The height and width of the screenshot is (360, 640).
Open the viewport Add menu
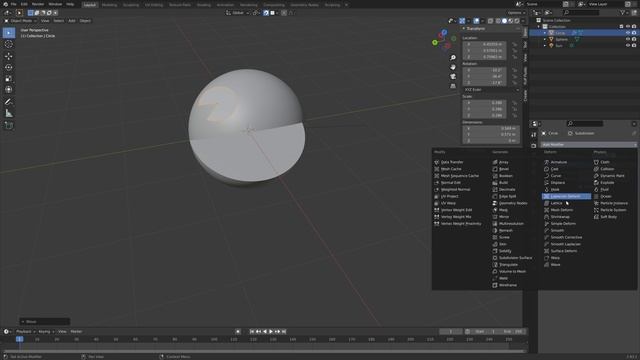71,20
